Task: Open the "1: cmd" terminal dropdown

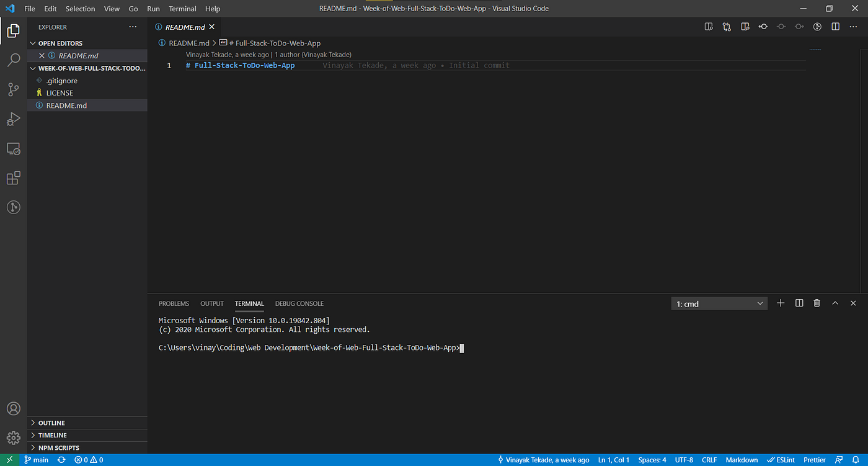Action: click(x=719, y=303)
